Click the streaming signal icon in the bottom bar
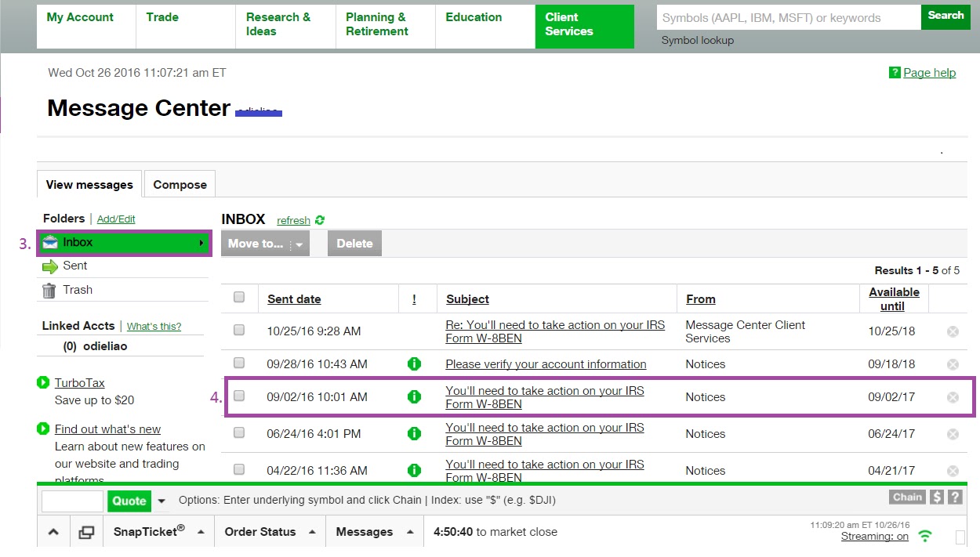The width and height of the screenshot is (980, 557). click(924, 536)
